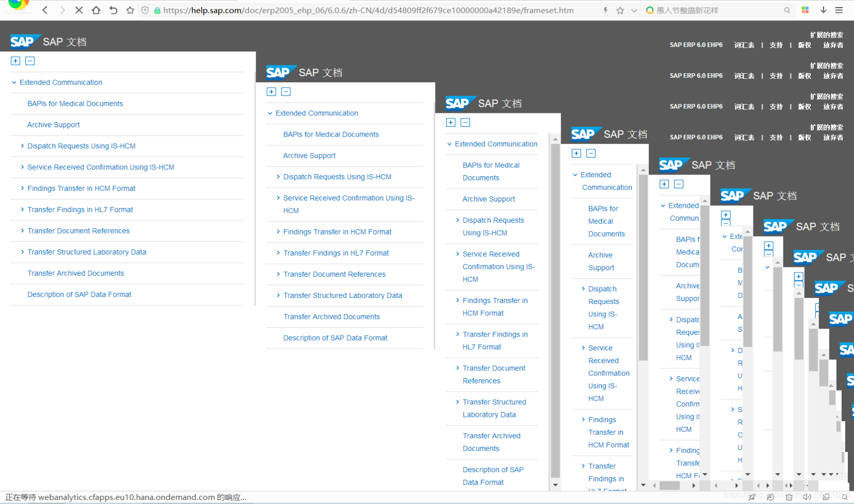Open the colorful grid apps icon

(805, 10)
